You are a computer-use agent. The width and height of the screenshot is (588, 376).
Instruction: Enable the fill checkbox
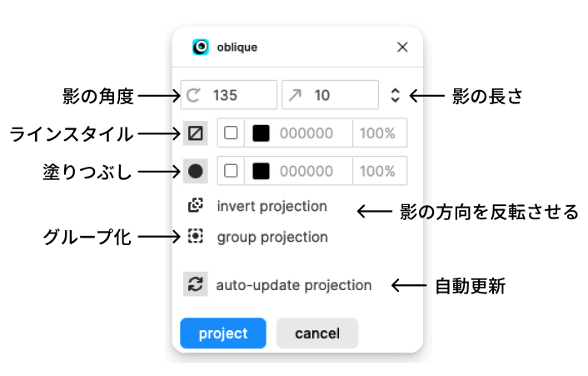pos(231,171)
